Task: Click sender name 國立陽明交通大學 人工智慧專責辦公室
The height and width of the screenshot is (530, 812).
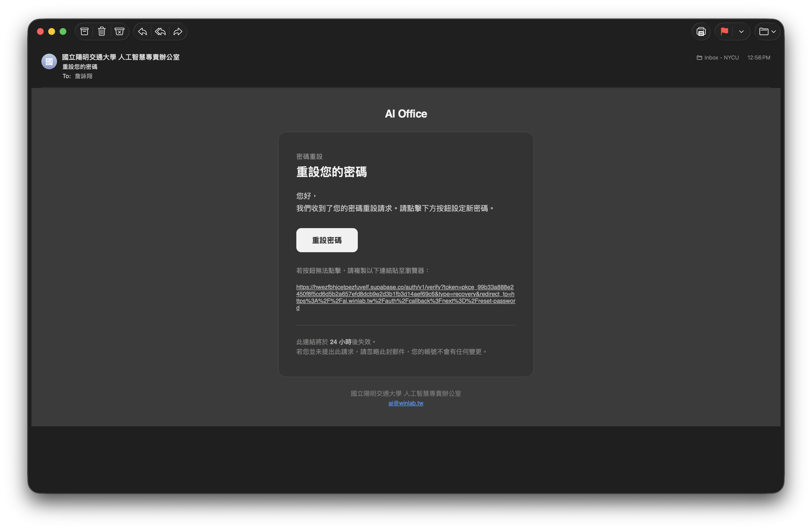Action: (x=121, y=57)
